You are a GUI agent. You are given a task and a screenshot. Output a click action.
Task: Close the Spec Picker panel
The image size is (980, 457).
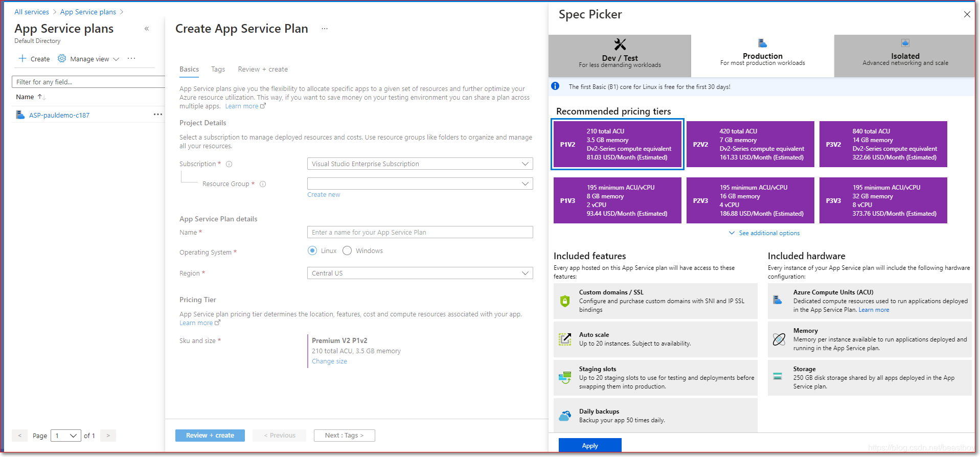(967, 14)
